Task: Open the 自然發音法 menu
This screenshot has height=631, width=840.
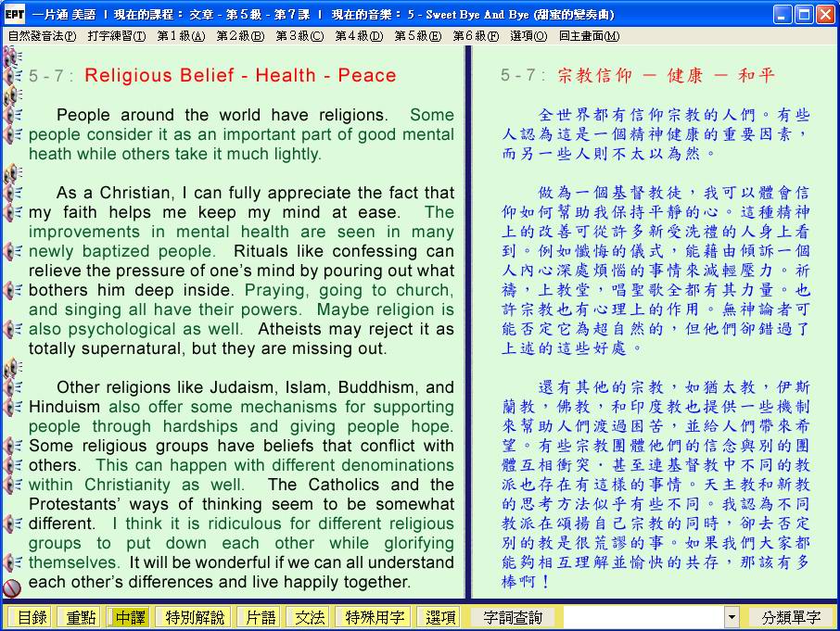Action: pyautogui.click(x=42, y=35)
